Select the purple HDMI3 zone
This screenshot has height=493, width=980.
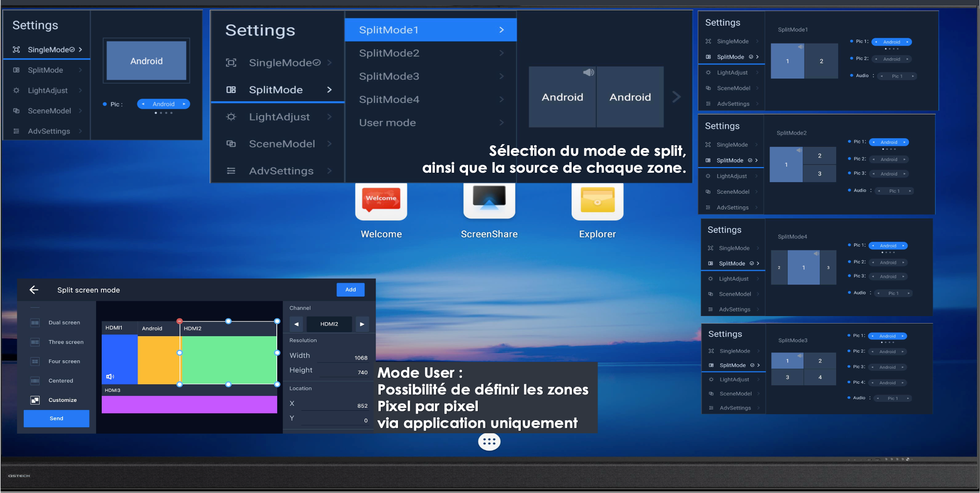click(x=189, y=404)
